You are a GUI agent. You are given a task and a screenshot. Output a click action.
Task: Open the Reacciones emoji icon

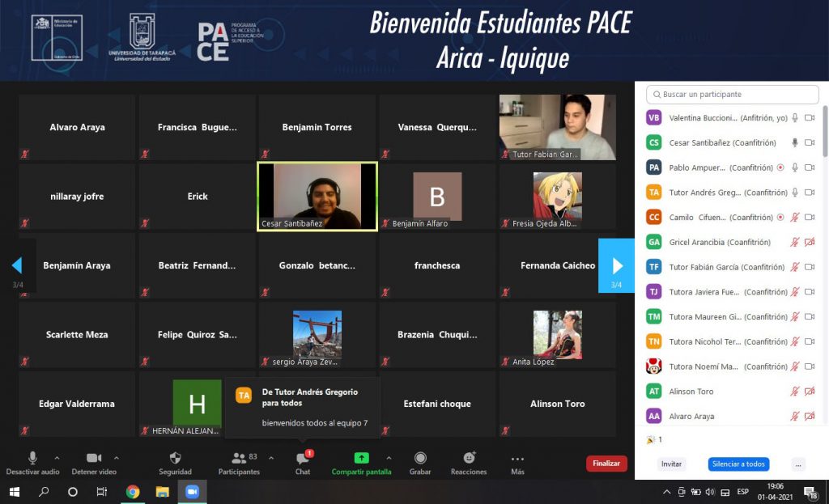pyautogui.click(x=469, y=459)
